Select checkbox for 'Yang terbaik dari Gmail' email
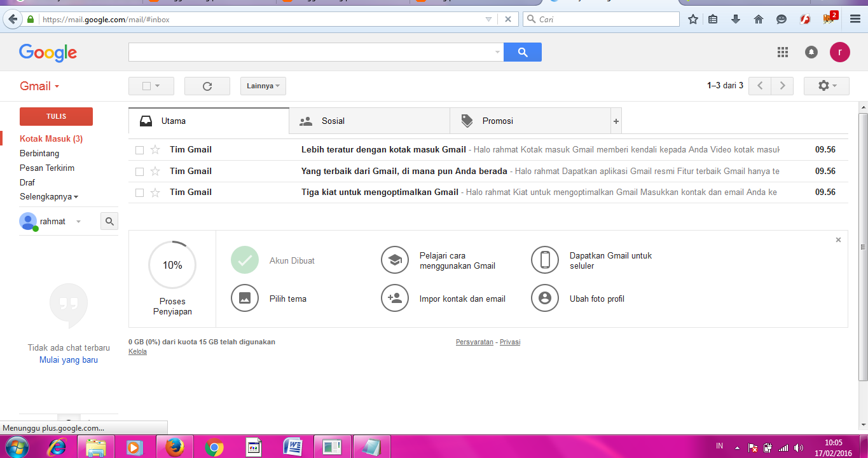Screen dimensions: 868x458 139,172
